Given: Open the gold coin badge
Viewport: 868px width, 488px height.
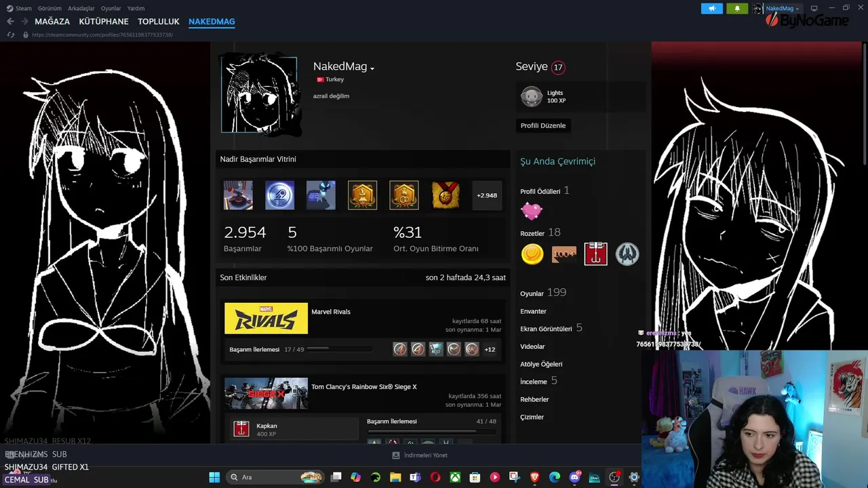Looking at the screenshot, I should tap(532, 254).
